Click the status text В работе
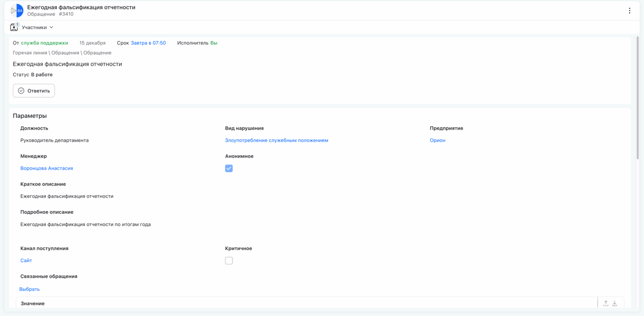The height and width of the screenshot is (316, 644). pos(42,75)
